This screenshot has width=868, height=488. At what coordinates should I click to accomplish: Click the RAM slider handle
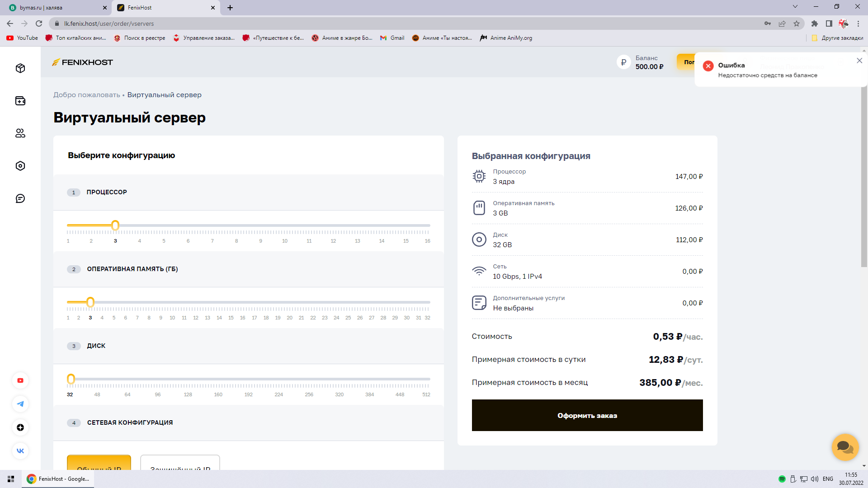point(90,302)
